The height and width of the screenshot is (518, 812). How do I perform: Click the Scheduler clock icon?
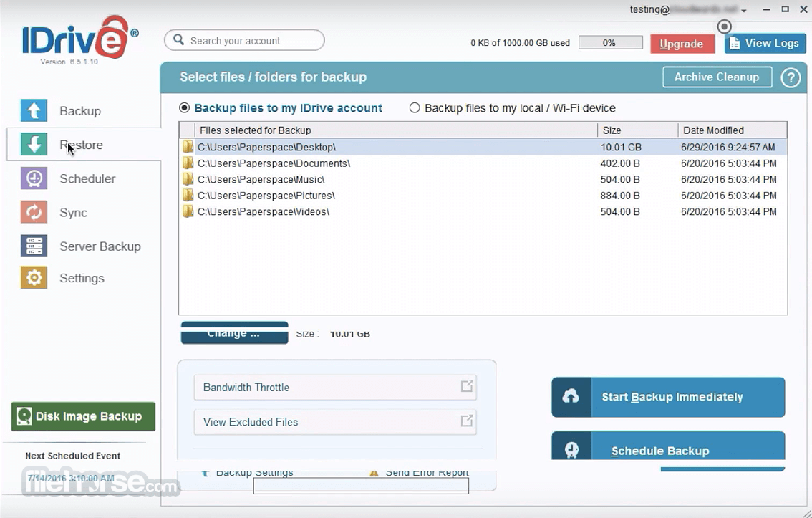coord(34,178)
